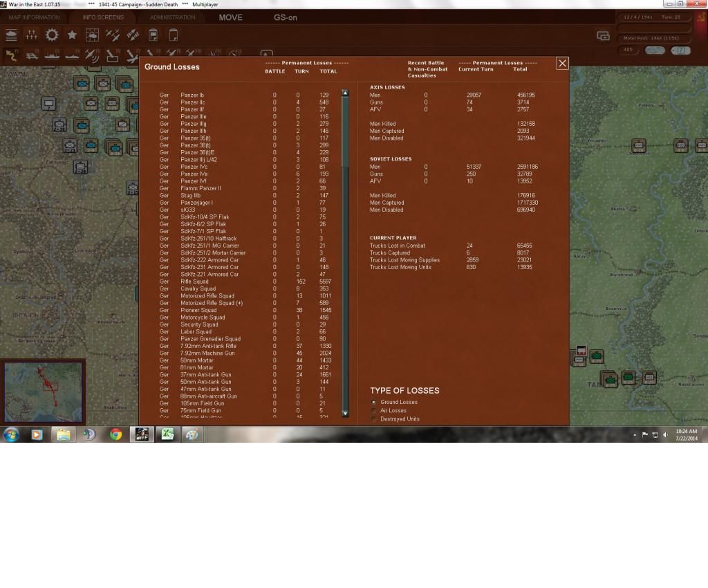This screenshot has width=708, height=588.
Task: Open the order of battle tank icon
Action: coord(11,35)
